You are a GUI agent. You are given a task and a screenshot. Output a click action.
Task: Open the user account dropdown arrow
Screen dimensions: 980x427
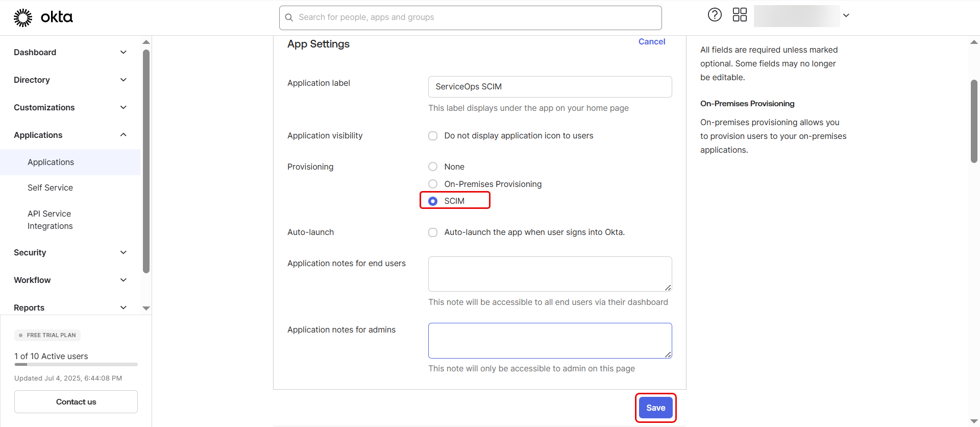pos(846,15)
